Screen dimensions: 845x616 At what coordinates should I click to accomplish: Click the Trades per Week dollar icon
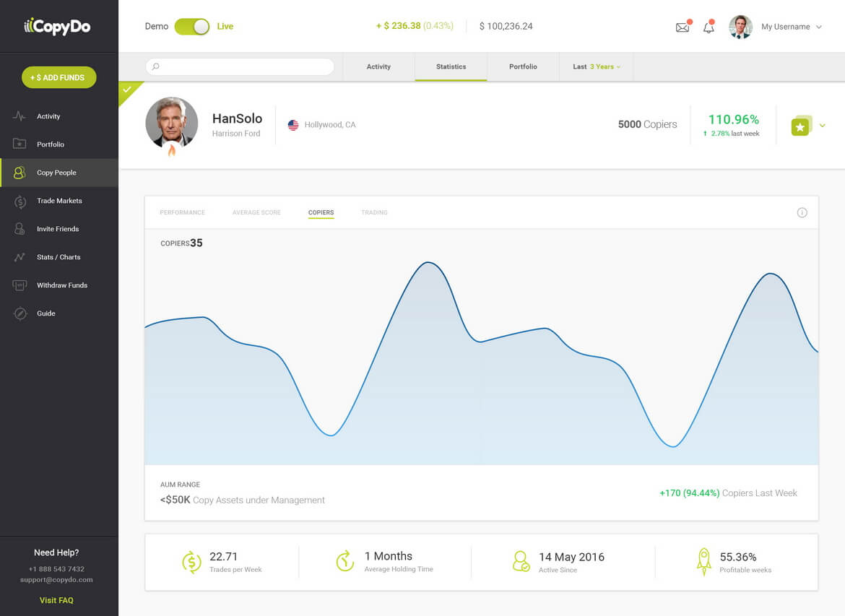[x=191, y=562]
